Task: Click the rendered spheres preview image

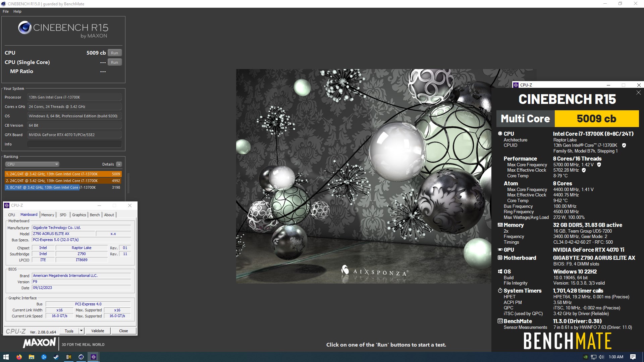Action: 364,176
